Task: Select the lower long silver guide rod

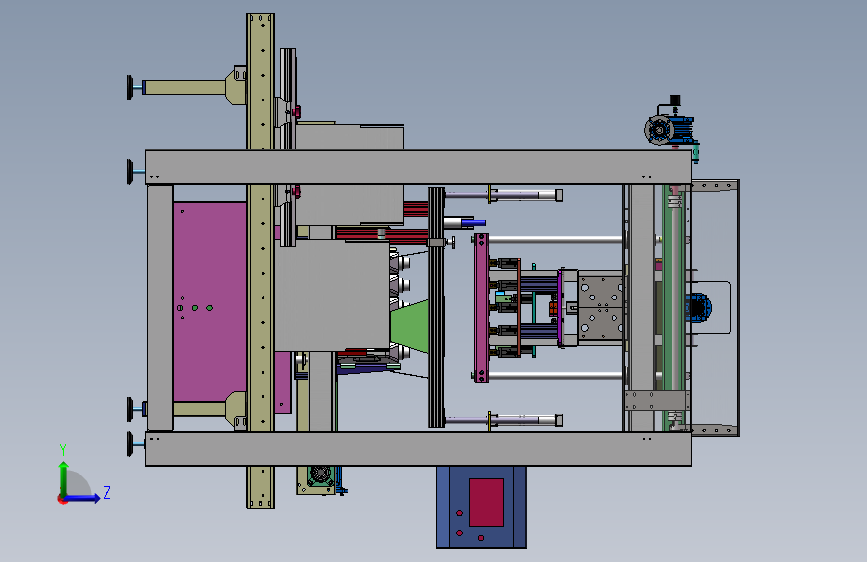Action: 556,376
